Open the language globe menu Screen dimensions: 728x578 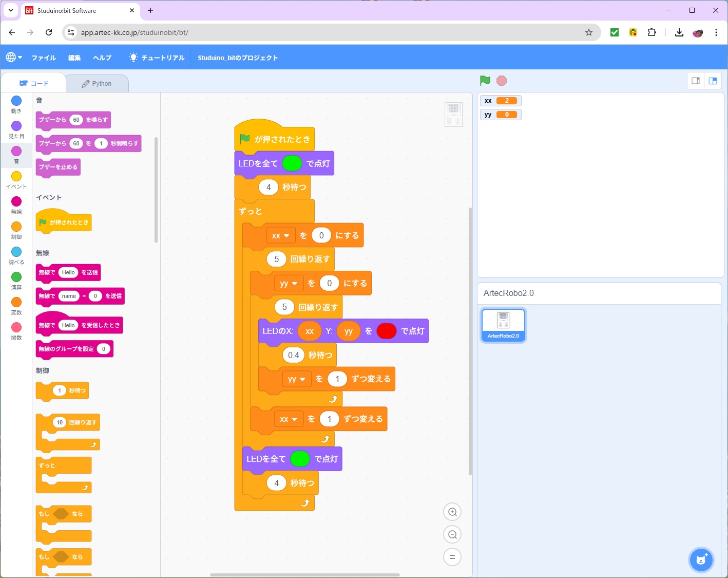coord(13,58)
